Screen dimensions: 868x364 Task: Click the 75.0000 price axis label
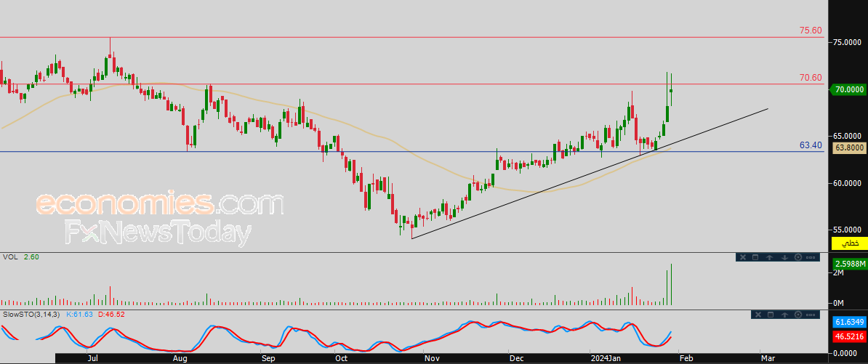point(847,42)
